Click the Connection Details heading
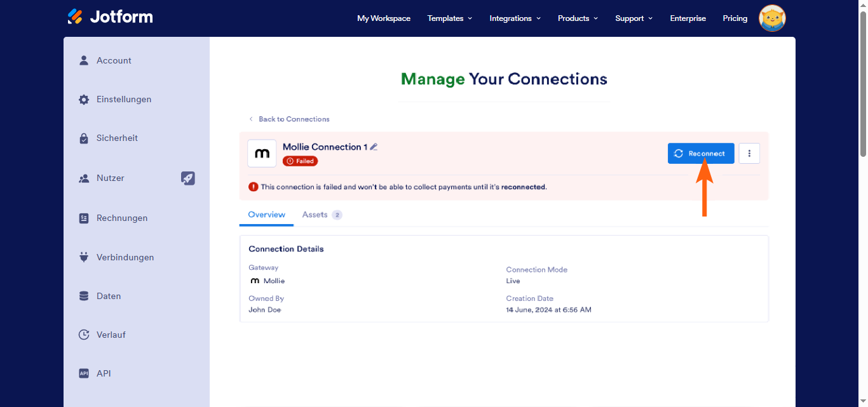 coord(286,249)
